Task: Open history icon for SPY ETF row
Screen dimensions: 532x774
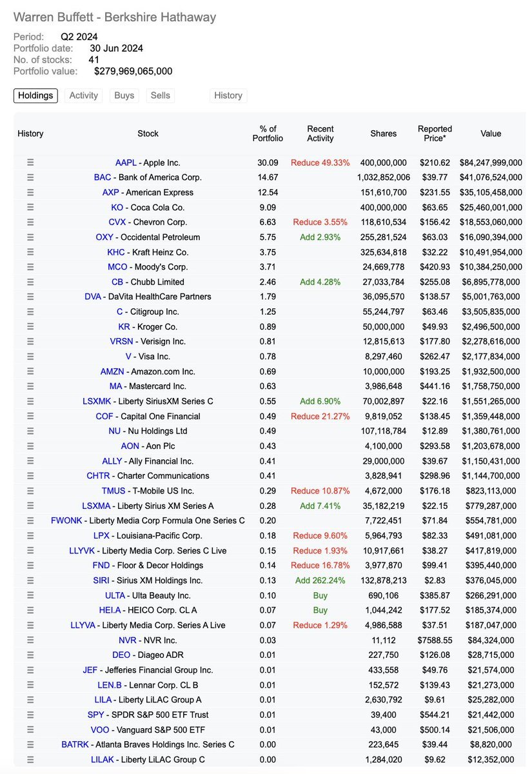Action: 30,715
